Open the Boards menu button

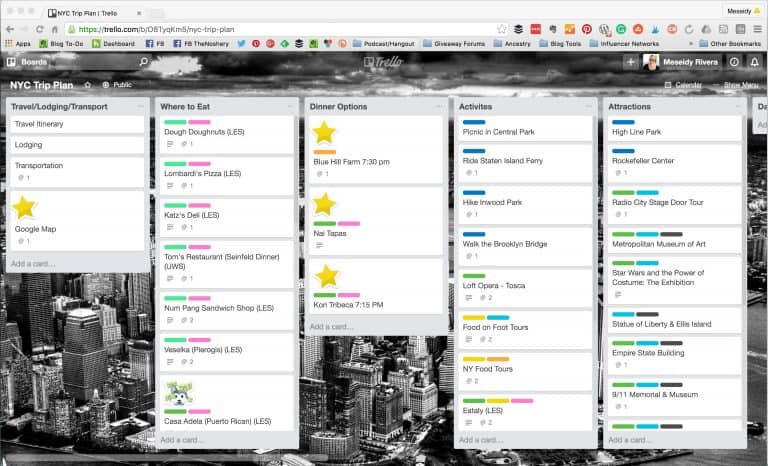click(27, 62)
